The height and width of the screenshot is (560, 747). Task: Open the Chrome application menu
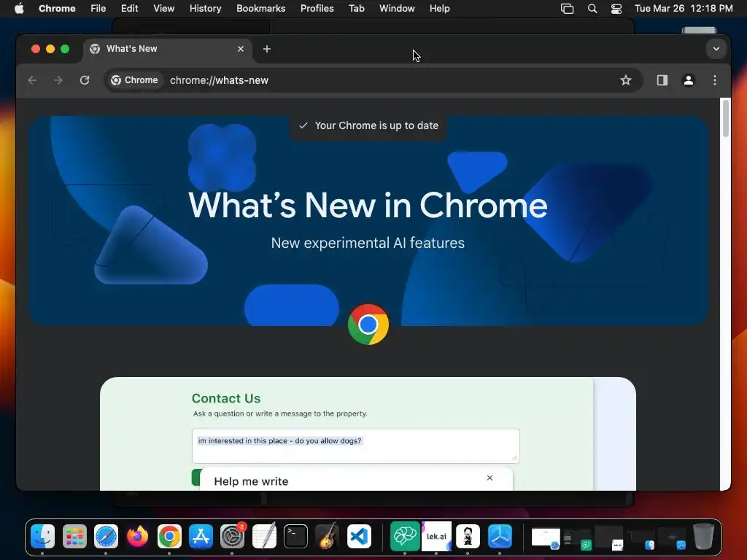coord(57,9)
